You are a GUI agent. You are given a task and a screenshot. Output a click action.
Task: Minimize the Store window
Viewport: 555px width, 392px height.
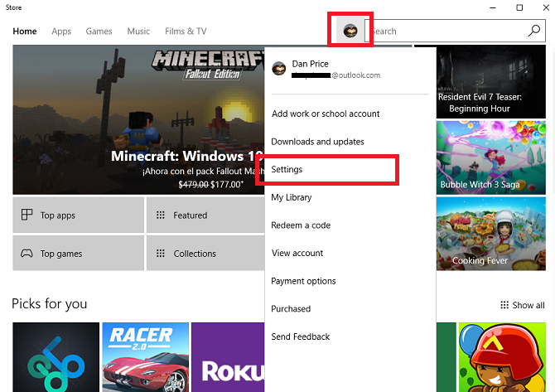pyautogui.click(x=493, y=7)
